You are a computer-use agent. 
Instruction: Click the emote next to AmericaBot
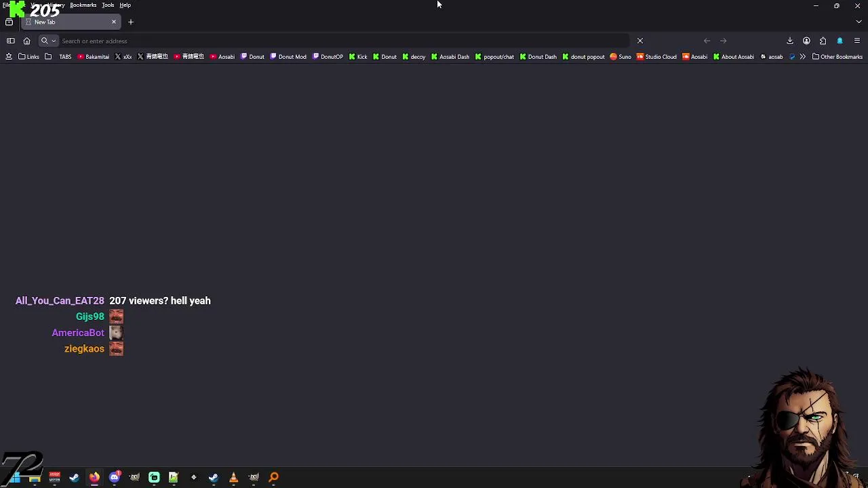(116, 333)
